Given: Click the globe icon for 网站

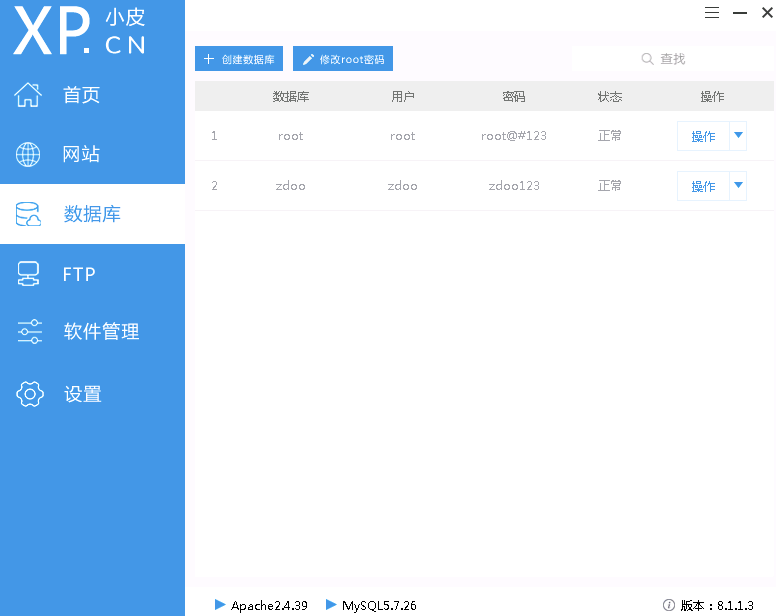Looking at the screenshot, I should click(x=28, y=154).
